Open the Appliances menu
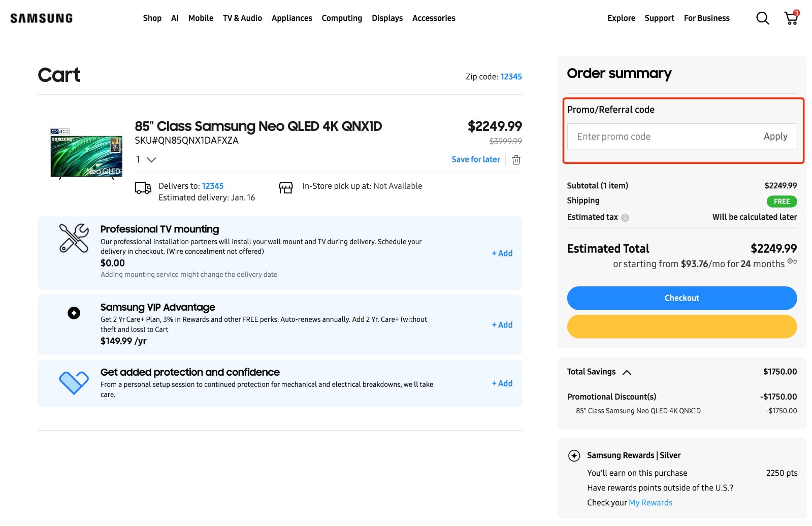The image size is (812, 526). click(x=291, y=18)
